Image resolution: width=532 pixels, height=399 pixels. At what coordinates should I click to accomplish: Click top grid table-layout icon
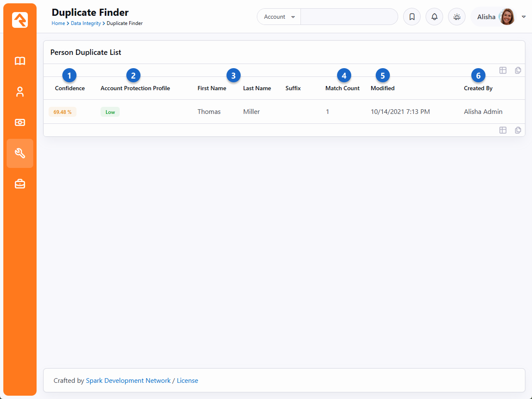[503, 70]
